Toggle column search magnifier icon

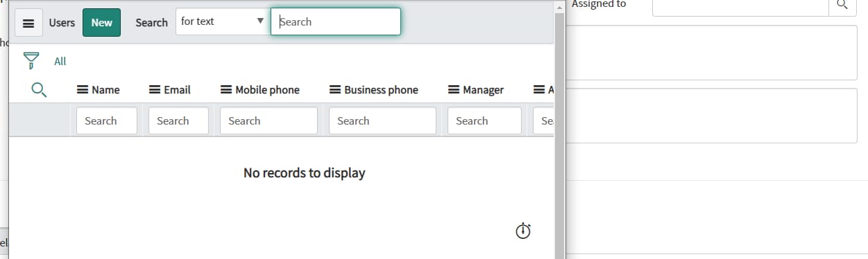pyautogui.click(x=39, y=89)
